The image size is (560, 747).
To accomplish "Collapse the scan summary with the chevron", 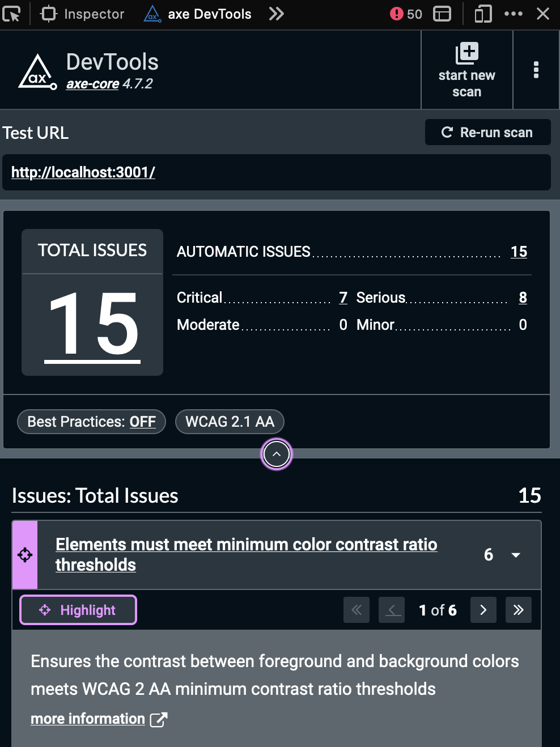I will 276,454.
